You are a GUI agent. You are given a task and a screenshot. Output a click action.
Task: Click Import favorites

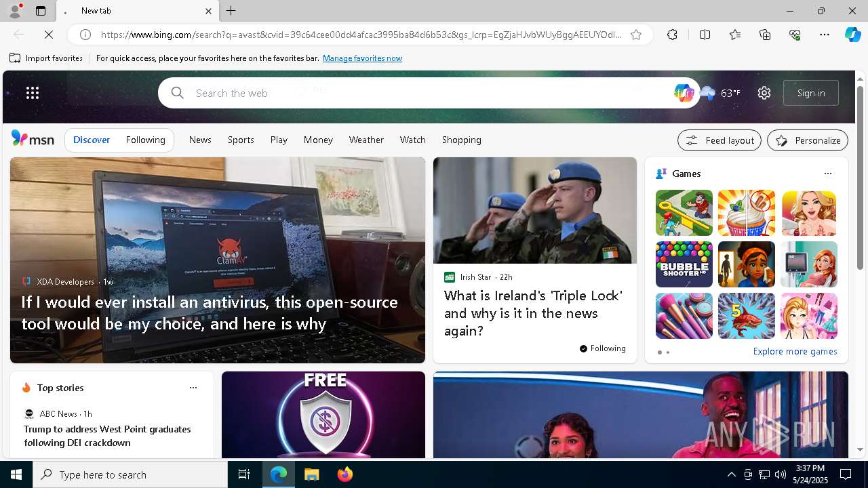coord(46,58)
